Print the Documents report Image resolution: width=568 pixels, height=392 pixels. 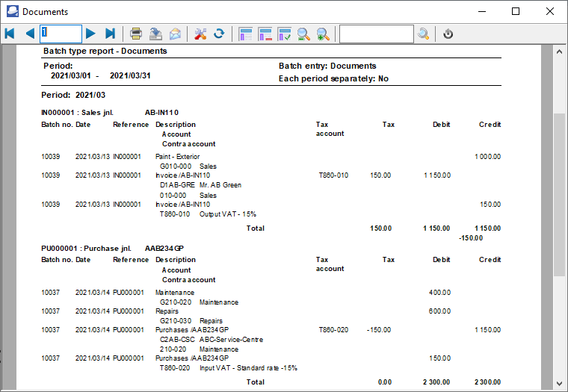(x=136, y=34)
